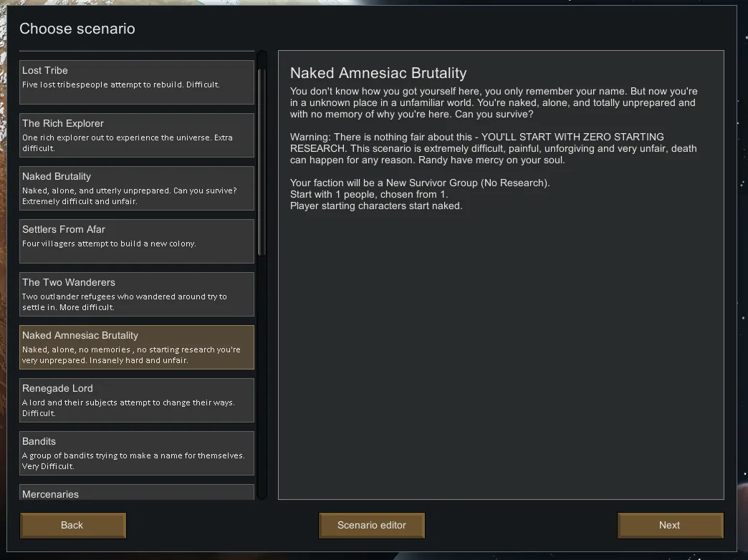Select the Mercenaries scenario

pos(136,493)
